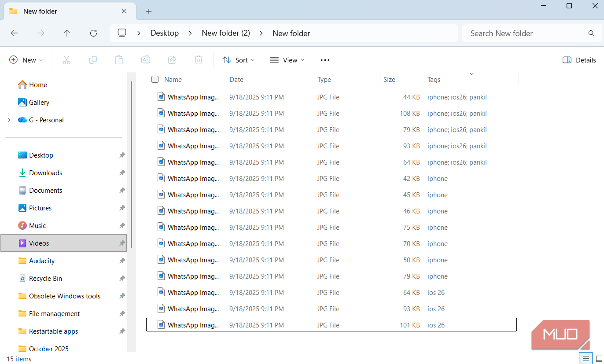
Task: Go back with the left arrow
Action: [x=14, y=33]
